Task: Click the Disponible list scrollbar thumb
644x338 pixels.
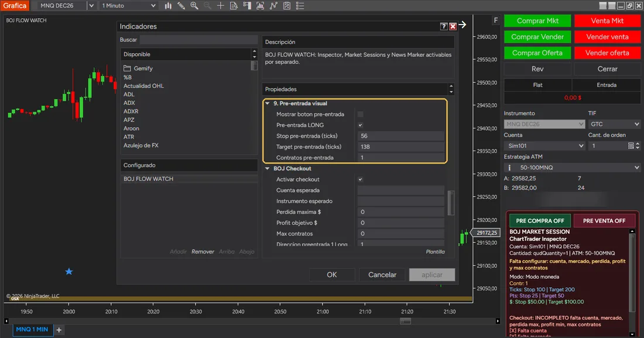Action: click(254, 66)
